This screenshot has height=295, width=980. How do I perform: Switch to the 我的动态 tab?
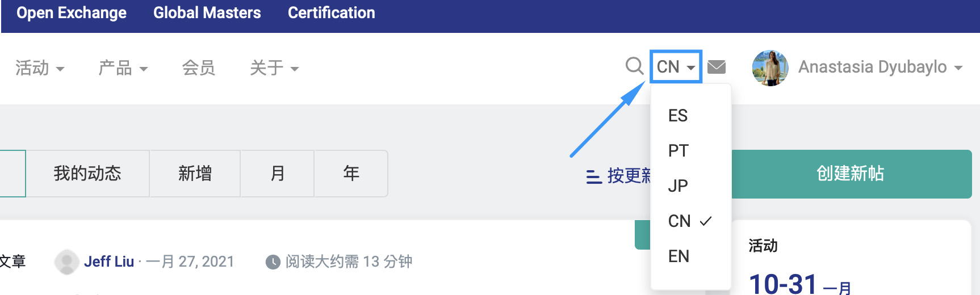[87, 174]
